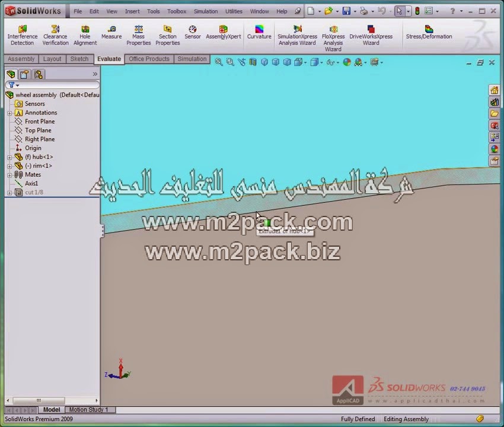The image size is (504, 427).
Task: Open the FeatureManager design tree tab
Action: point(11,74)
